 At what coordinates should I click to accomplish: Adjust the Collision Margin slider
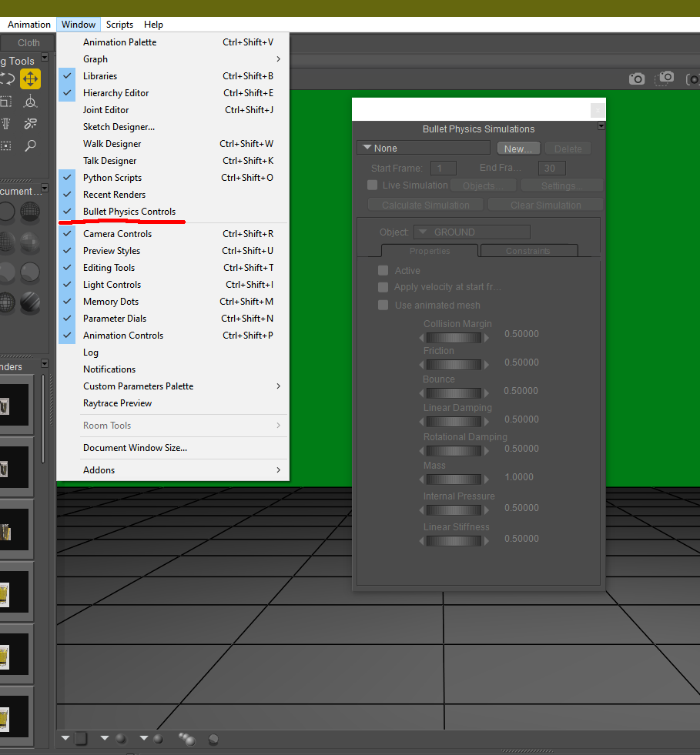click(x=454, y=338)
